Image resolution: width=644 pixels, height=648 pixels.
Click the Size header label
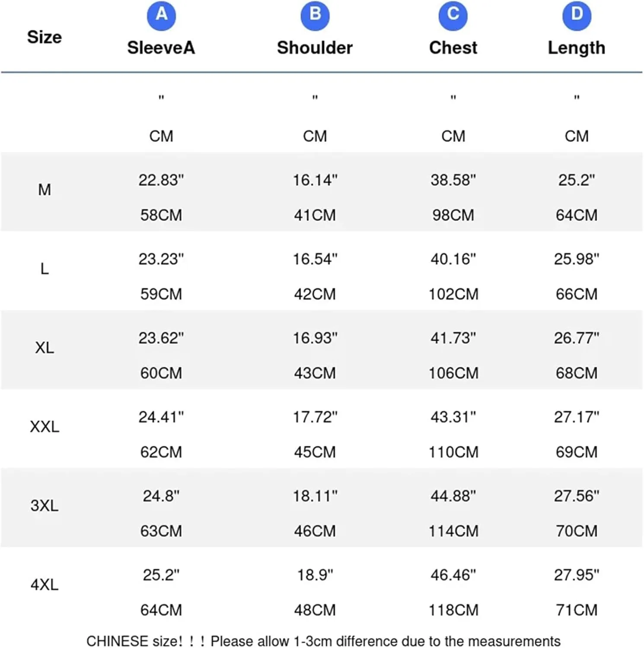click(x=45, y=37)
